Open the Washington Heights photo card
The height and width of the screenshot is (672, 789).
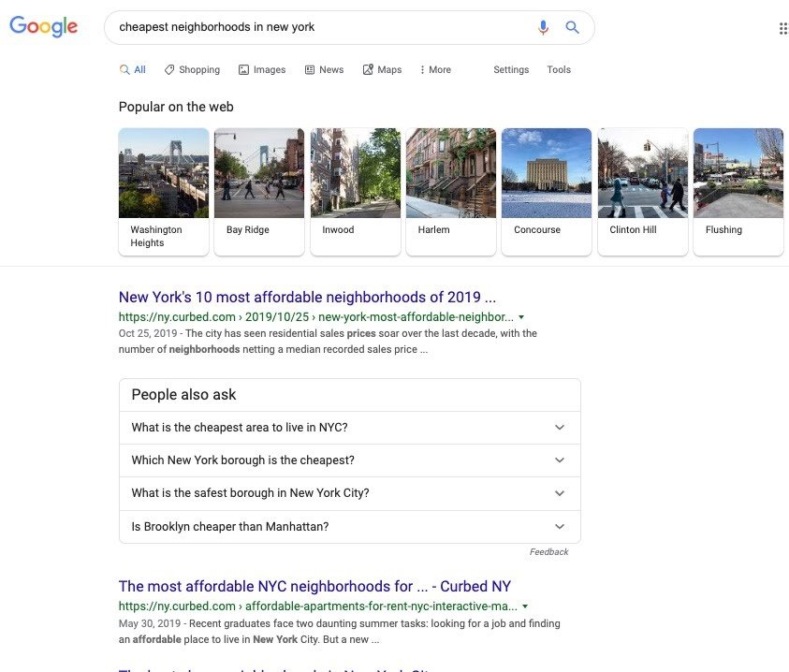click(x=164, y=192)
